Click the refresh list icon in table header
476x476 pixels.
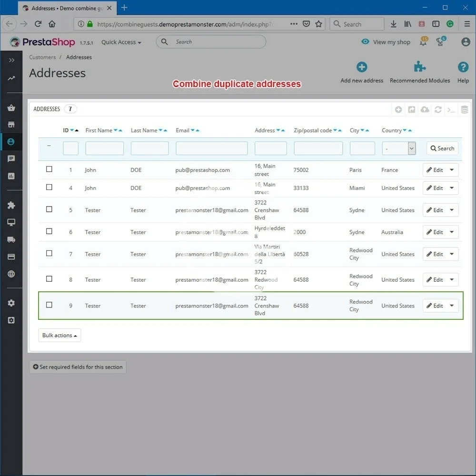point(438,109)
